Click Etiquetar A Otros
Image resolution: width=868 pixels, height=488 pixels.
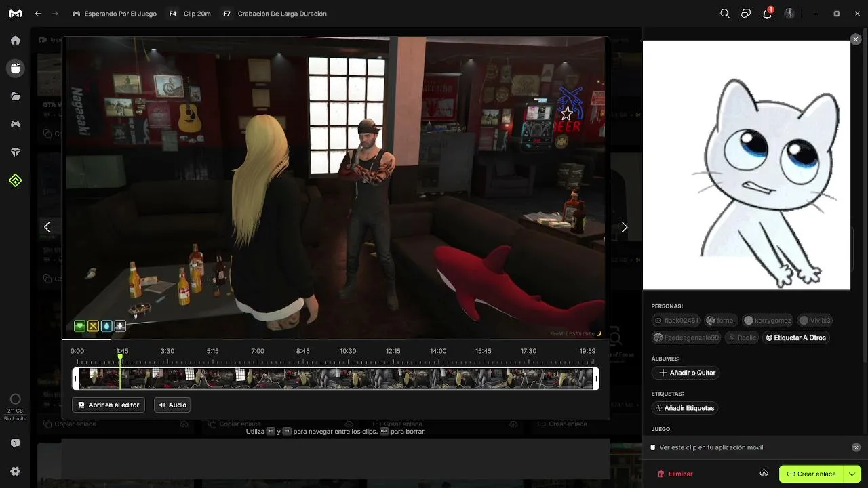click(x=795, y=338)
